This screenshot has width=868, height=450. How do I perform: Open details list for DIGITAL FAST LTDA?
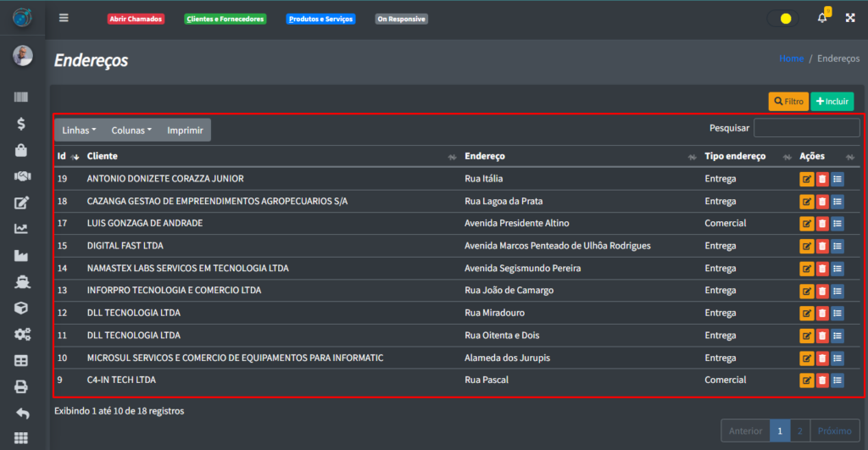click(837, 246)
